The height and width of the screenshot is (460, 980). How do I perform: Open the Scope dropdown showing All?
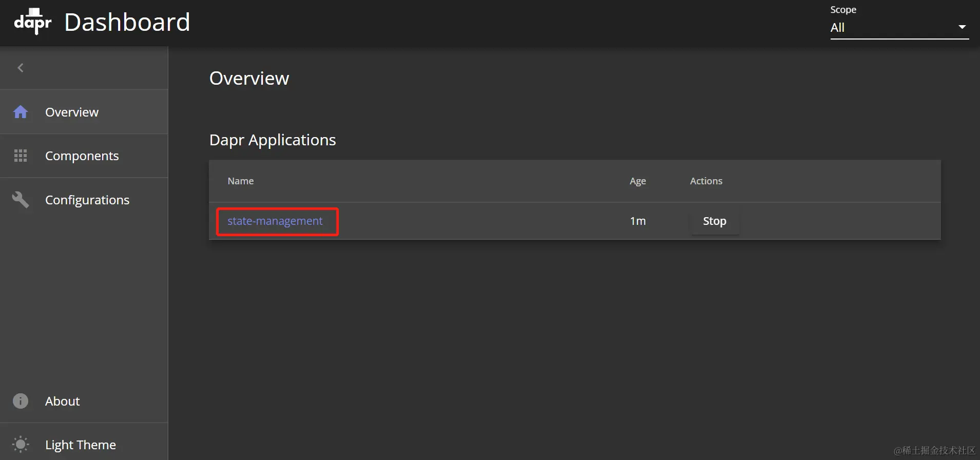[899, 28]
